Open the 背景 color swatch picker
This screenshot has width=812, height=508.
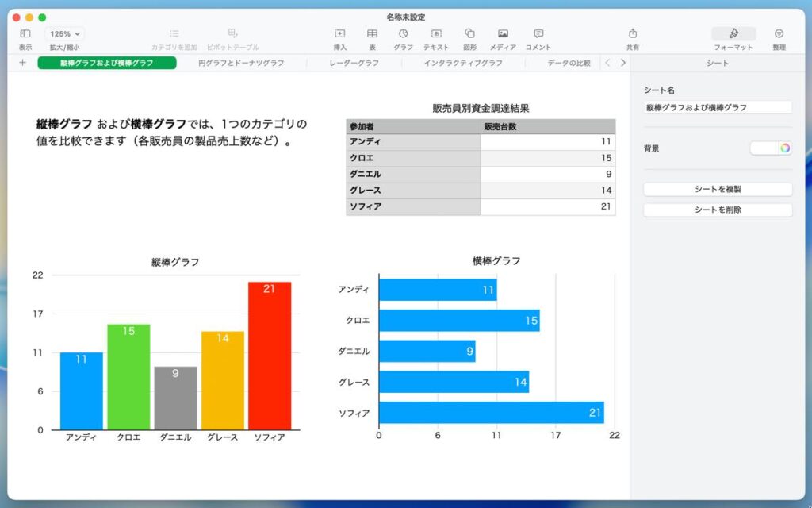[771, 148]
